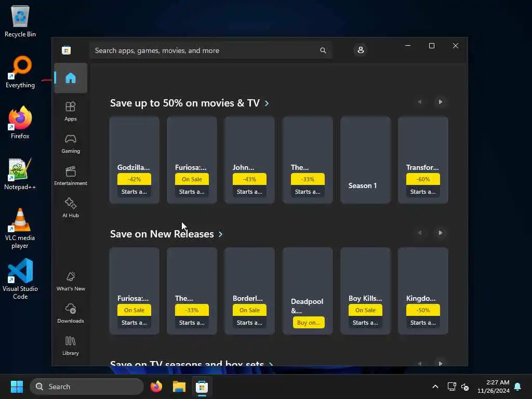This screenshot has width=532, height=399.
Task: Maximize the Microsoft Store window
Action: pyautogui.click(x=432, y=46)
